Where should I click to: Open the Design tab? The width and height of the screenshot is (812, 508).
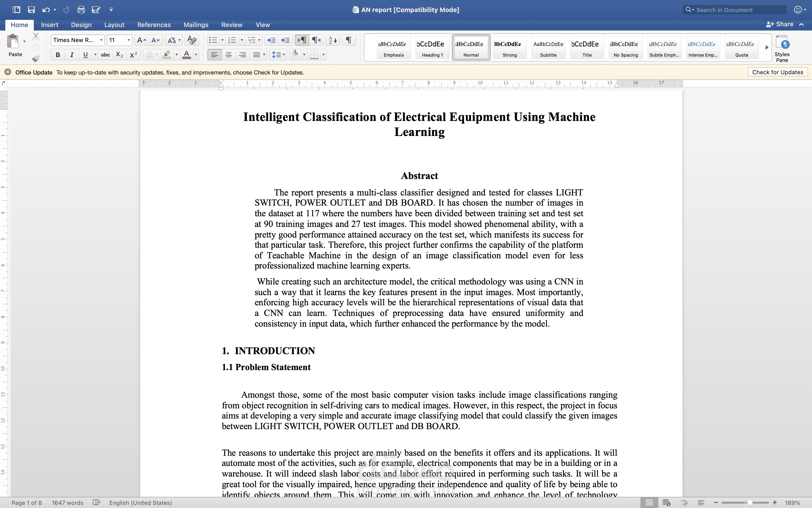pyautogui.click(x=81, y=25)
